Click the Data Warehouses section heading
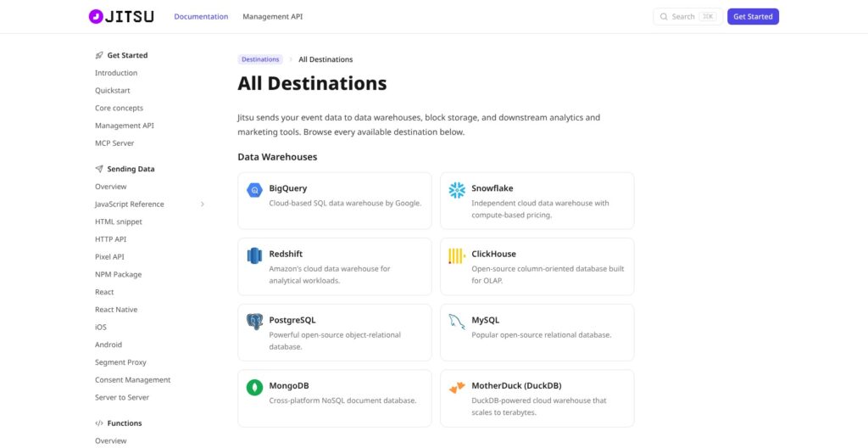This screenshot has height=448, width=868. tap(277, 157)
